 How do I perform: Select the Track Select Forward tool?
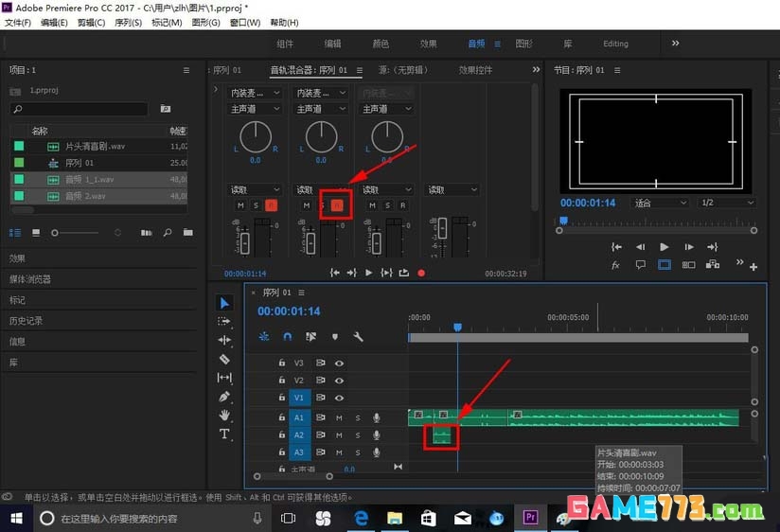click(224, 322)
